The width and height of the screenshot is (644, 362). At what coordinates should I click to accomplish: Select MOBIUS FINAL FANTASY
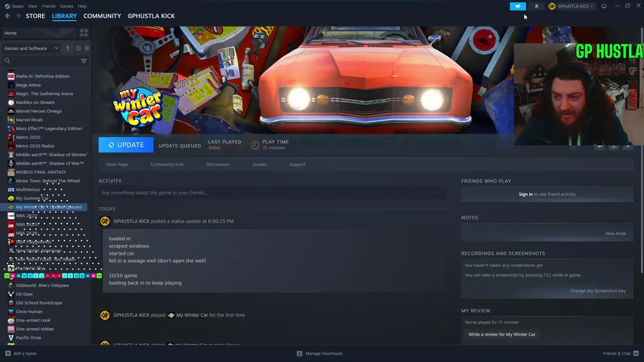(x=41, y=172)
